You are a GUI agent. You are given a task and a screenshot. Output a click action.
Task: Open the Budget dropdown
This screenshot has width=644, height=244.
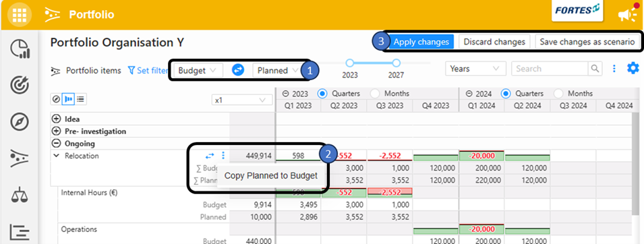pyautogui.click(x=198, y=70)
